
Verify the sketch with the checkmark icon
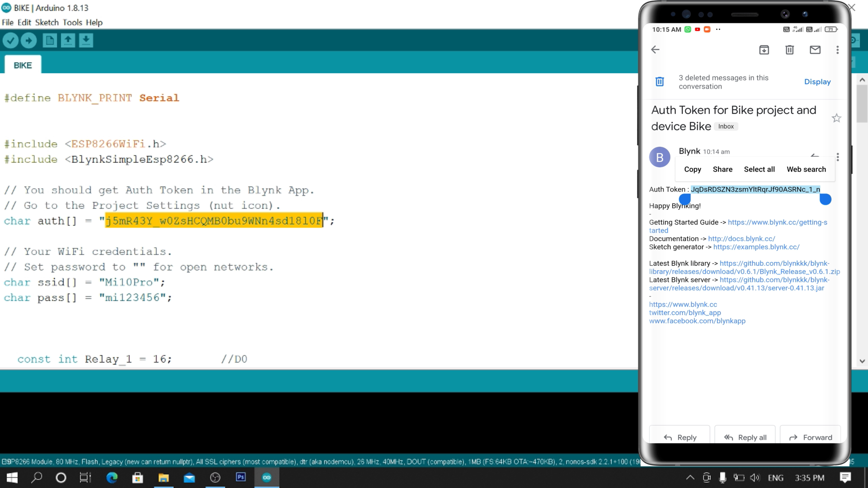(10, 40)
